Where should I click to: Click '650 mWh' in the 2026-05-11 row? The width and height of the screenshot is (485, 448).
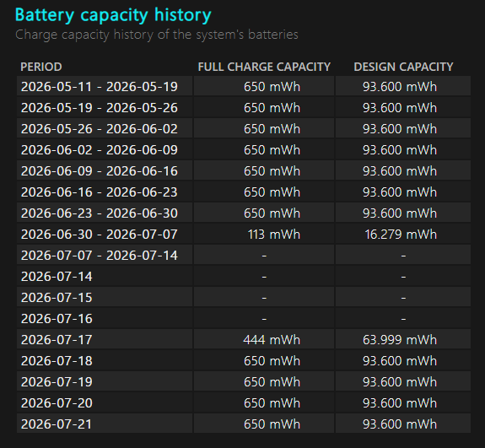tap(272, 87)
